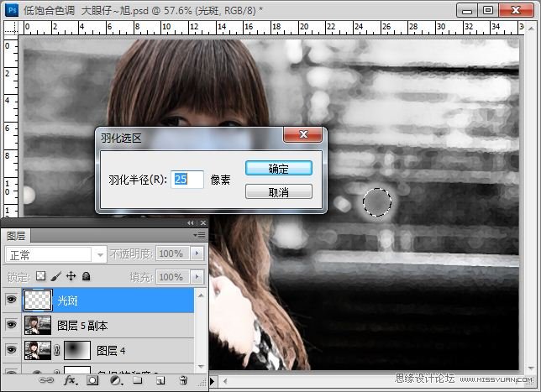Click the 光斑 layer name
This screenshot has height=392, width=541.
[x=67, y=301]
